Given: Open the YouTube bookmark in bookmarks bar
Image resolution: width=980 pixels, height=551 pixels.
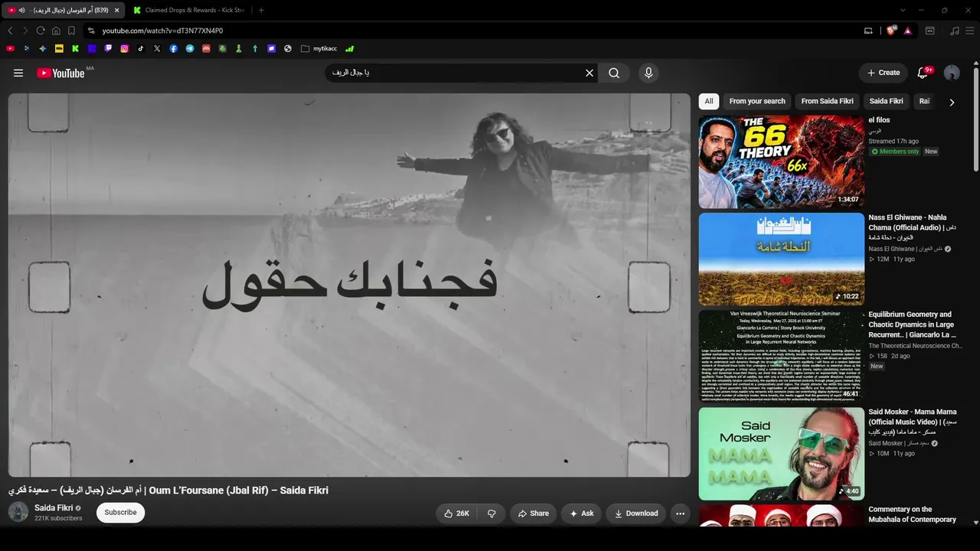Looking at the screenshot, I should click(10, 48).
